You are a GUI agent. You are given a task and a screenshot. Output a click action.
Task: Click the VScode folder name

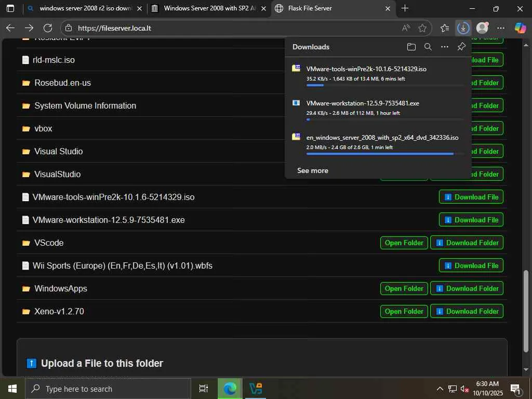[49, 243]
